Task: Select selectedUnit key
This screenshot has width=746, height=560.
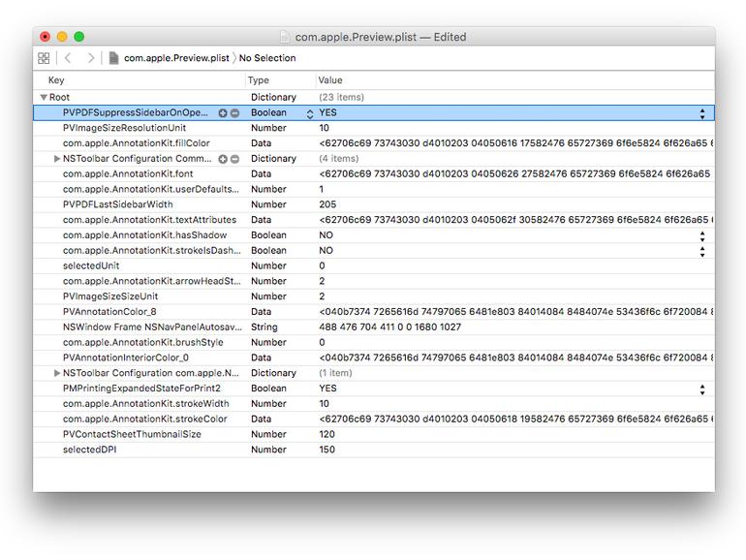Action: pyautogui.click(x=91, y=265)
